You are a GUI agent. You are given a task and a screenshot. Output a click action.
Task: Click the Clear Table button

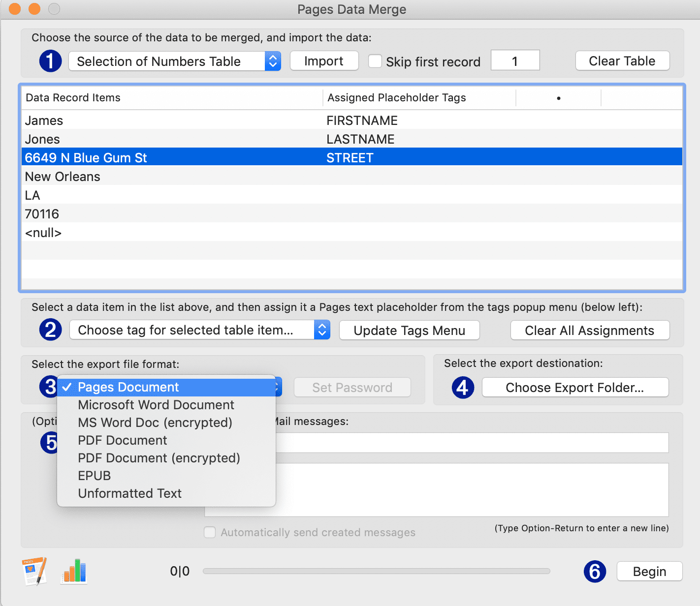[622, 61]
